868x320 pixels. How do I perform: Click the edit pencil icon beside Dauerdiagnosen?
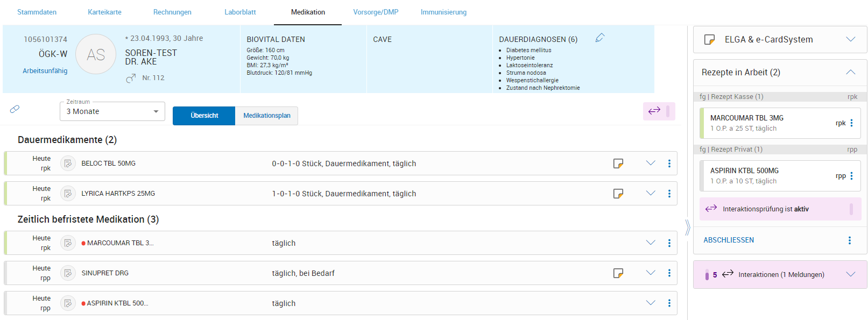600,38
